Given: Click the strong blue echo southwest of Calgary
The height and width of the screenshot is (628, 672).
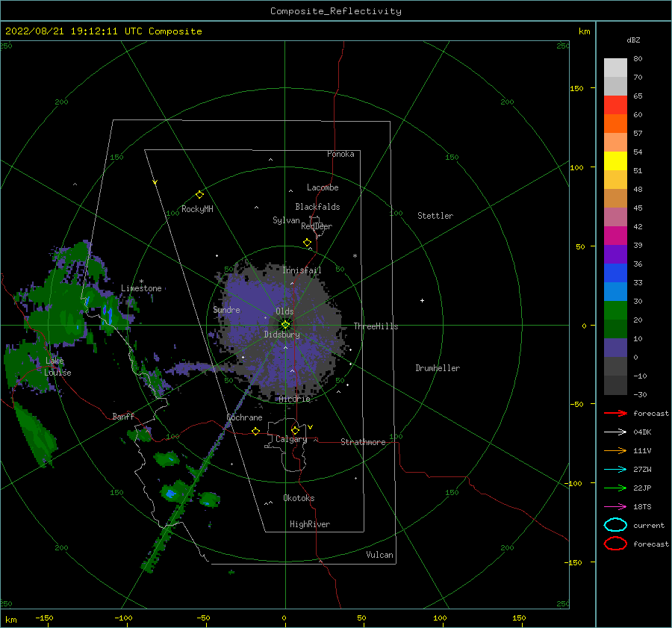Looking at the screenshot, I should pos(170,494).
